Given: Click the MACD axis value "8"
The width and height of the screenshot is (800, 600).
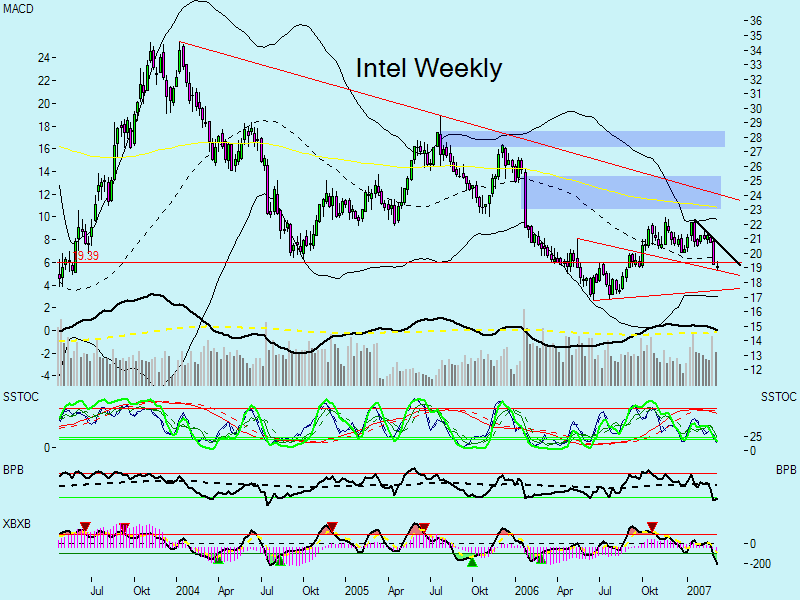Looking at the screenshot, I should [x=47, y=239].
